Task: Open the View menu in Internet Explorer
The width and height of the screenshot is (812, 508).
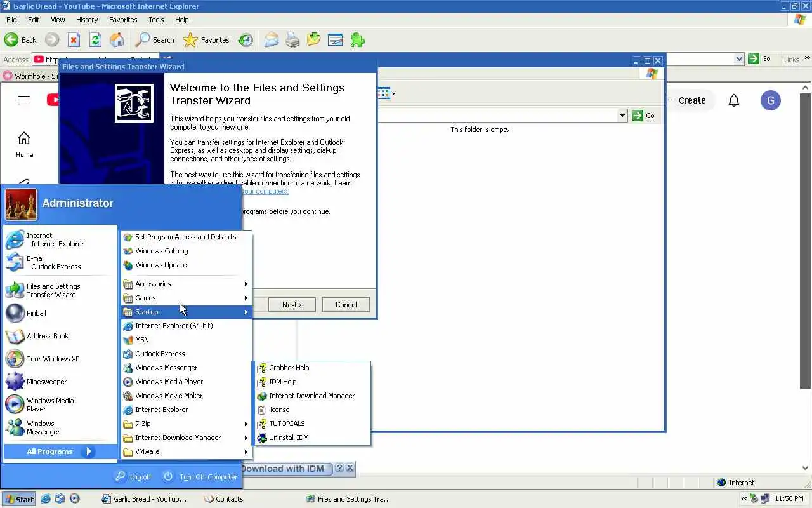Action: click(x=58, y=20)
